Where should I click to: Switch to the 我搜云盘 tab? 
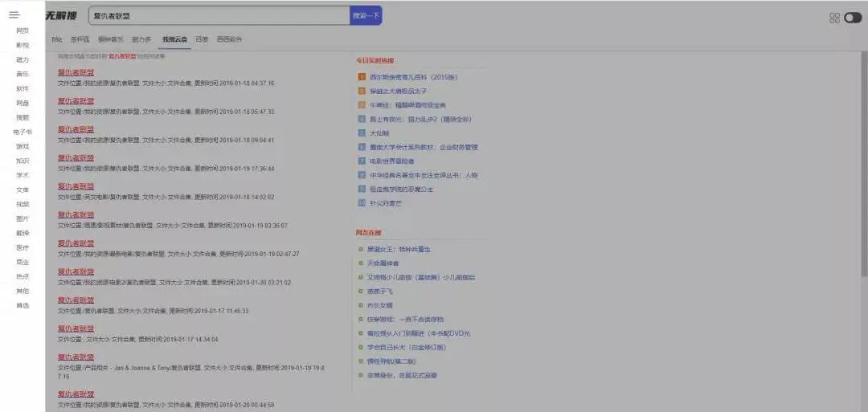tap(175, 39)
